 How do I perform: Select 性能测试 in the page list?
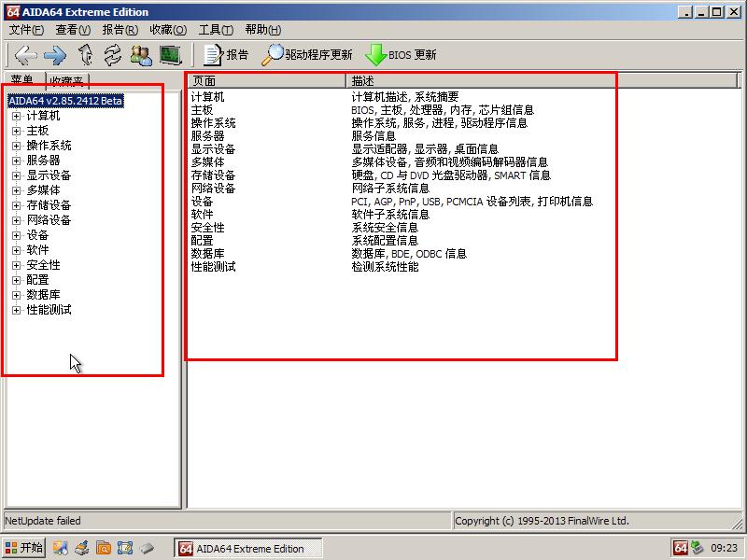click(x=214, y=267)
